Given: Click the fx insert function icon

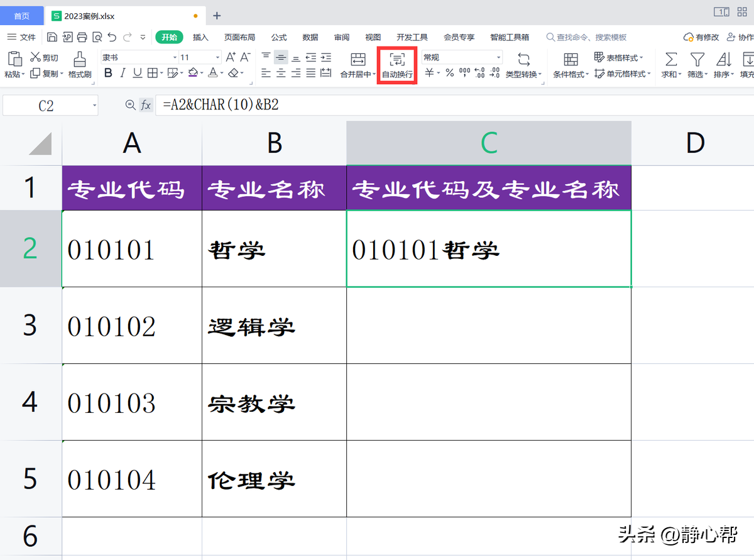Looking at the screenshot, I should [x=146, y=105].
